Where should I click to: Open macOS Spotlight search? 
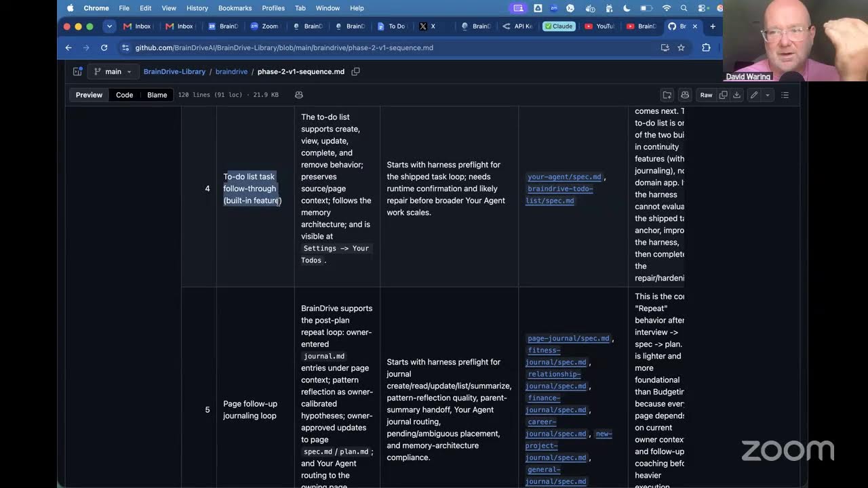click(684, 8)
